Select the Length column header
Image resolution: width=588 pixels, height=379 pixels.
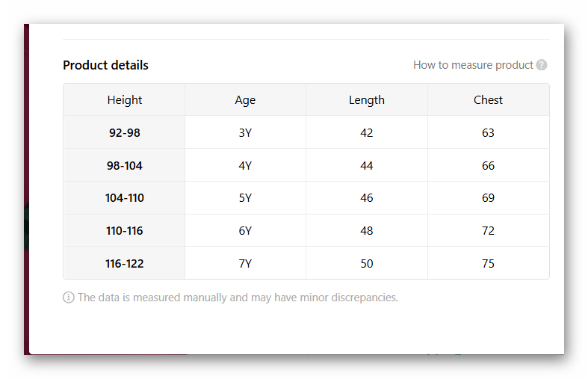click(367, 100)
